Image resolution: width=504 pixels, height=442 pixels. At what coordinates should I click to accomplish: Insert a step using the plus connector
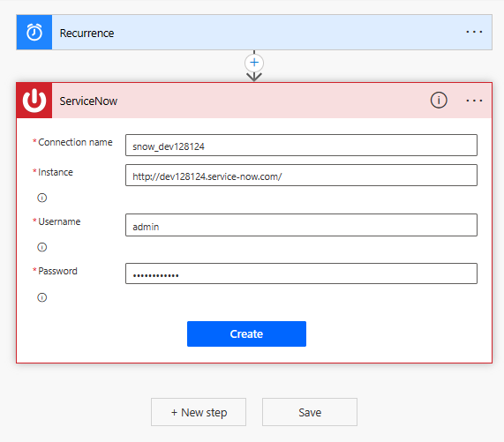coord(254,63)
